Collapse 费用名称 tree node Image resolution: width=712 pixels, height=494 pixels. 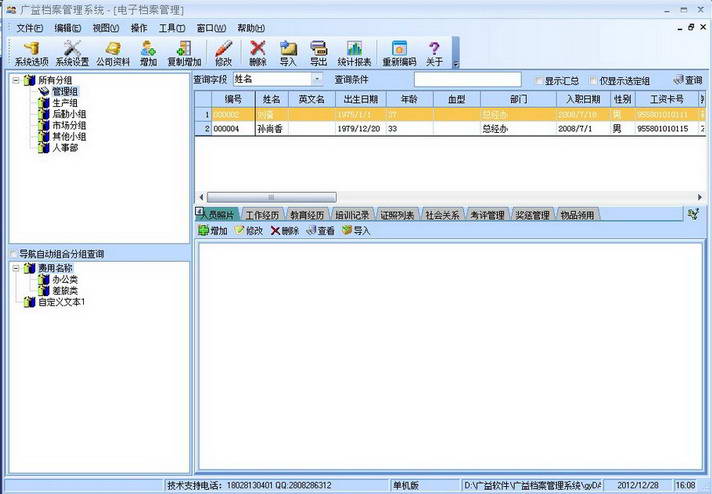pos(16,268)
